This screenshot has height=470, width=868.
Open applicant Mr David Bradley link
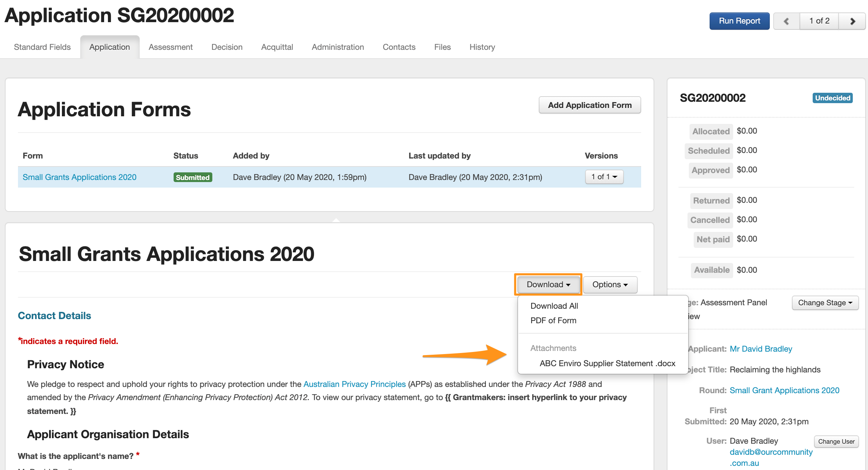point(760,349)
